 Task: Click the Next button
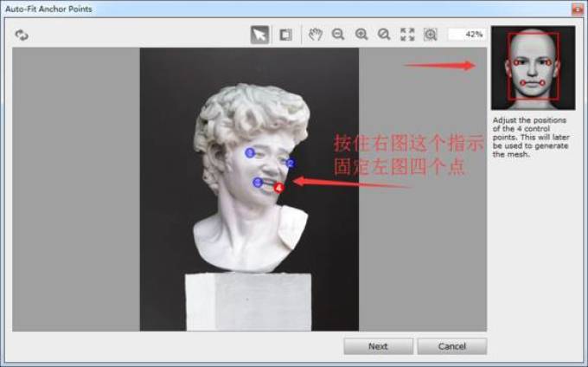pos(378,346)
